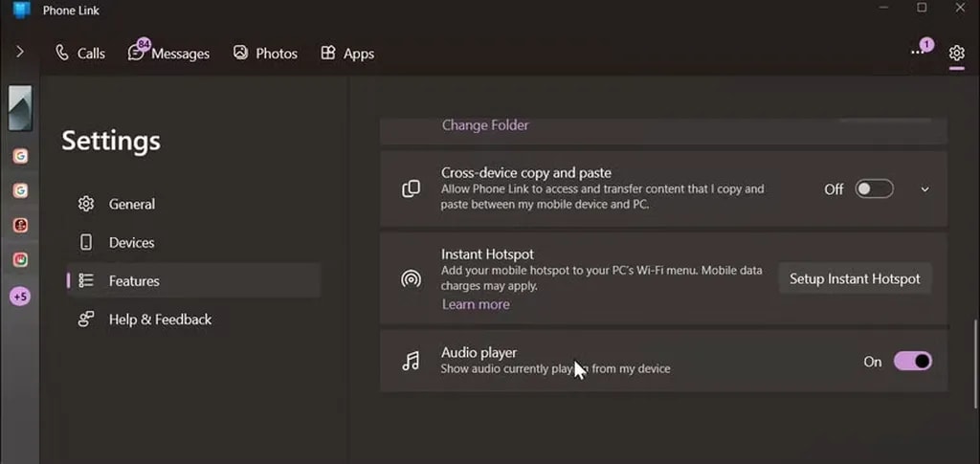
Task: Click the Phone Link app icon
Action: click(x=21, y=10)
